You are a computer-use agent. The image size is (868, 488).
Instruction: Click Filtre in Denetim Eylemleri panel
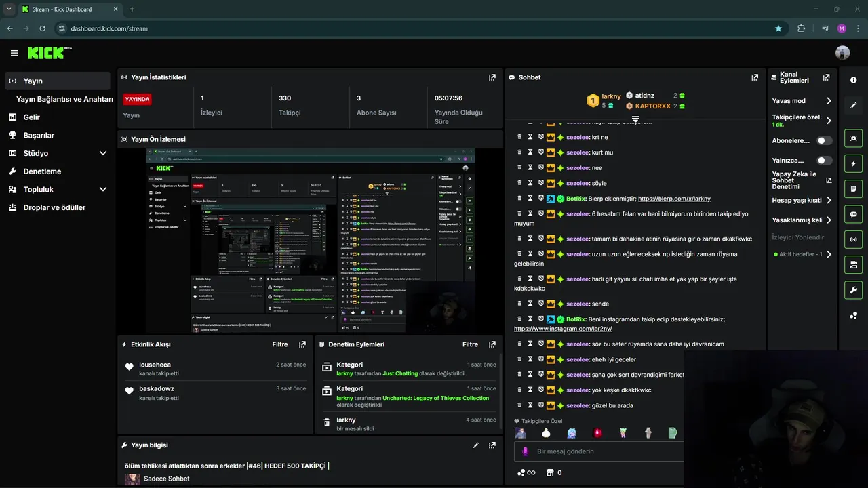470,344
